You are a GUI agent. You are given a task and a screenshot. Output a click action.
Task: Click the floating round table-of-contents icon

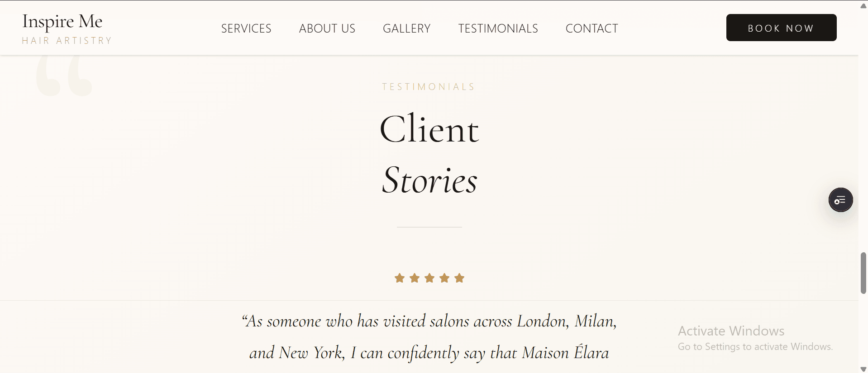point(840,200)
